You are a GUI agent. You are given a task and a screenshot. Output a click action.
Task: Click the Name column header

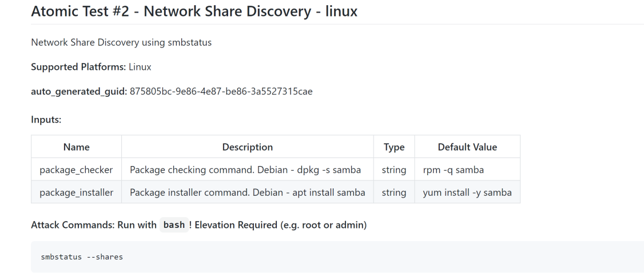(x=77, y=147)
